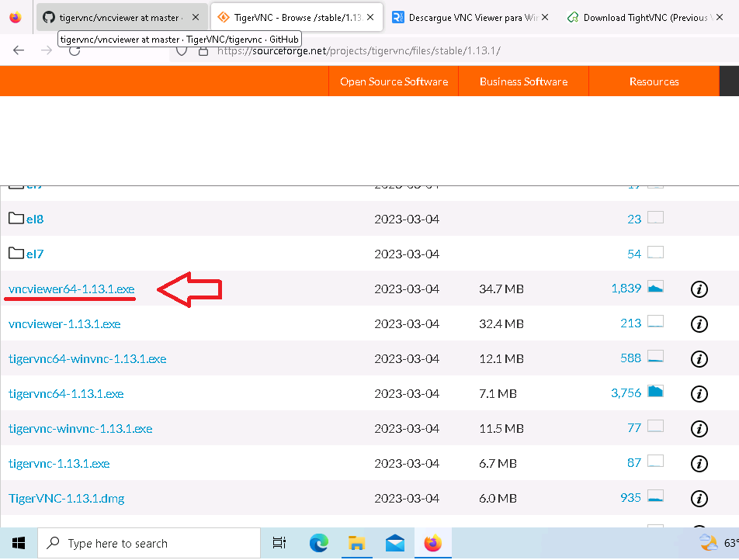View info icon for vncviewer64-1.13.1.exe

699,289
